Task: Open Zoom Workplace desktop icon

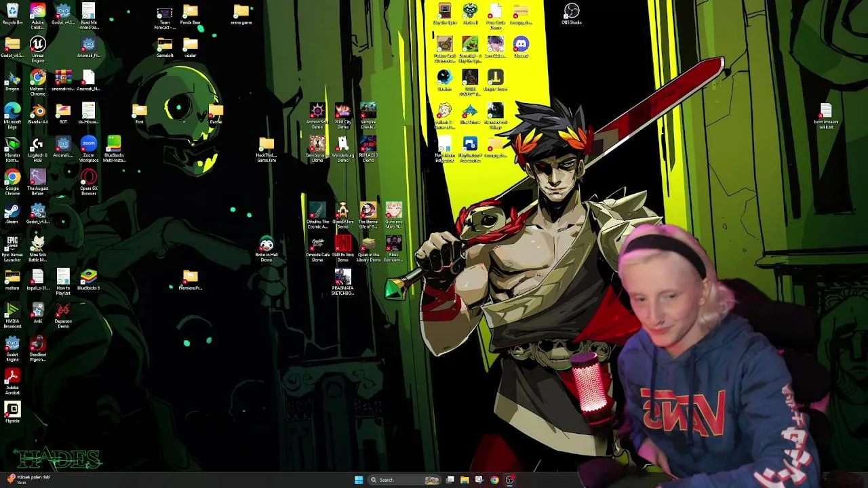Action: 89,148
